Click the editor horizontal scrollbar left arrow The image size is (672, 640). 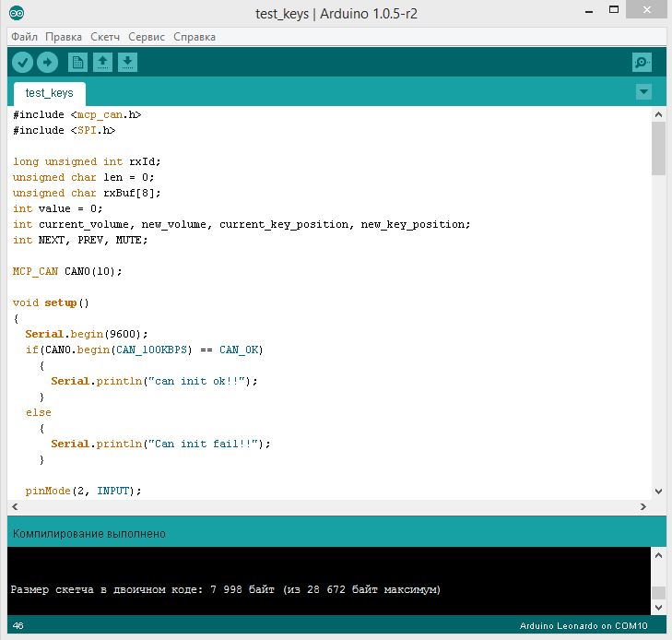(14, 507)
